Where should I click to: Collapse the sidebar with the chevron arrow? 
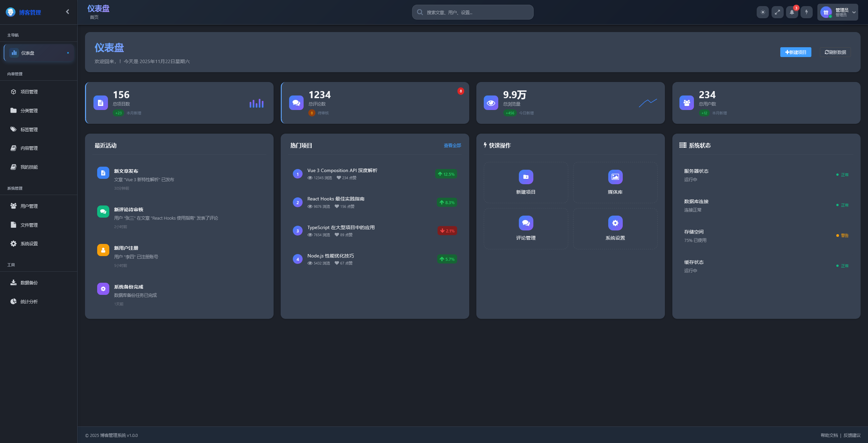tap(67, 12)
